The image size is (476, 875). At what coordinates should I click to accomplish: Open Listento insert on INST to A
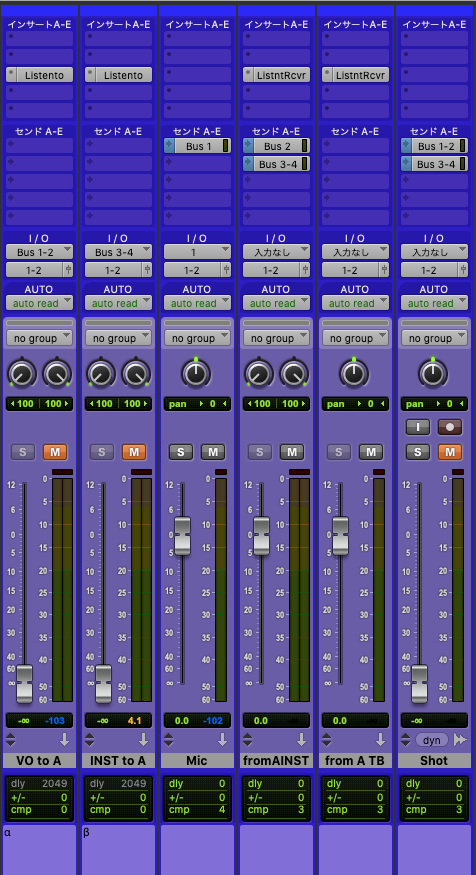tap(118, 75)
